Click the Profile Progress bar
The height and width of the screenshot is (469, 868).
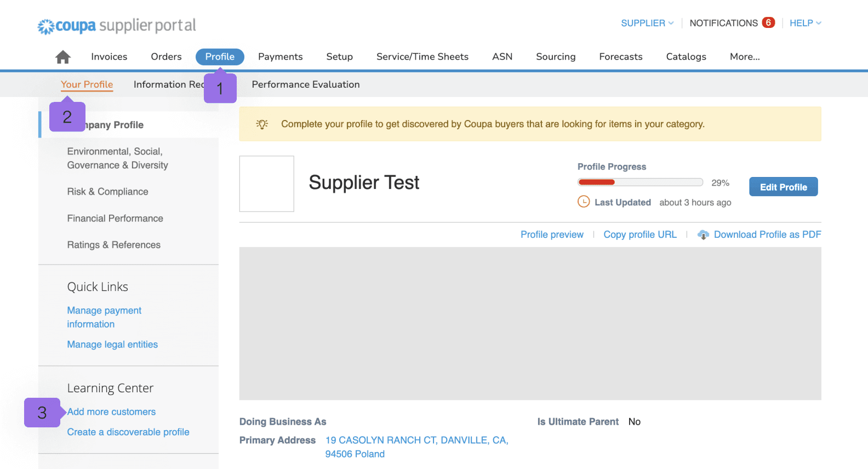[640, 182]
